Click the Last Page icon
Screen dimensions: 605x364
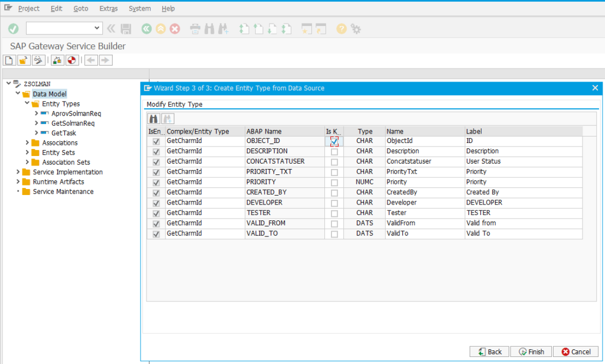click(287, 28)
